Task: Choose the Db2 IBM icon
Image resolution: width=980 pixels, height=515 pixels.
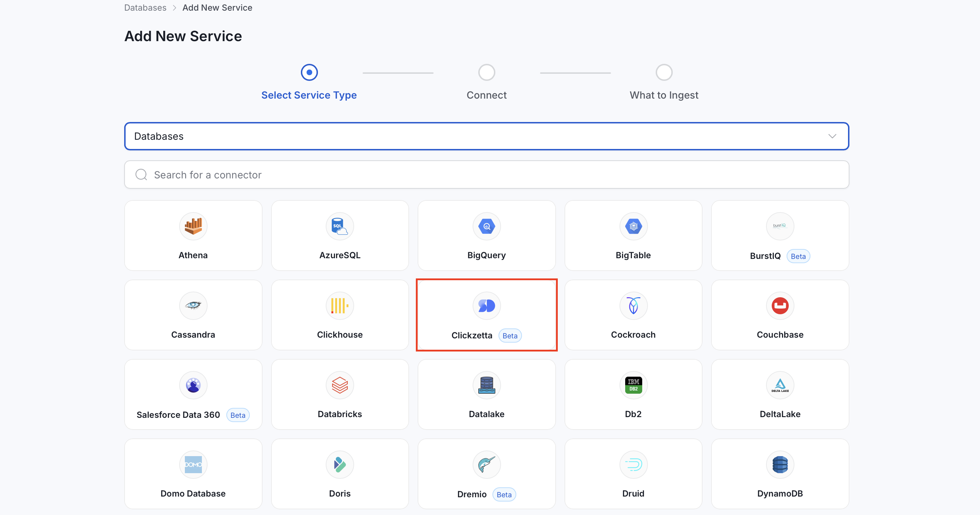Action: (633, 385)
